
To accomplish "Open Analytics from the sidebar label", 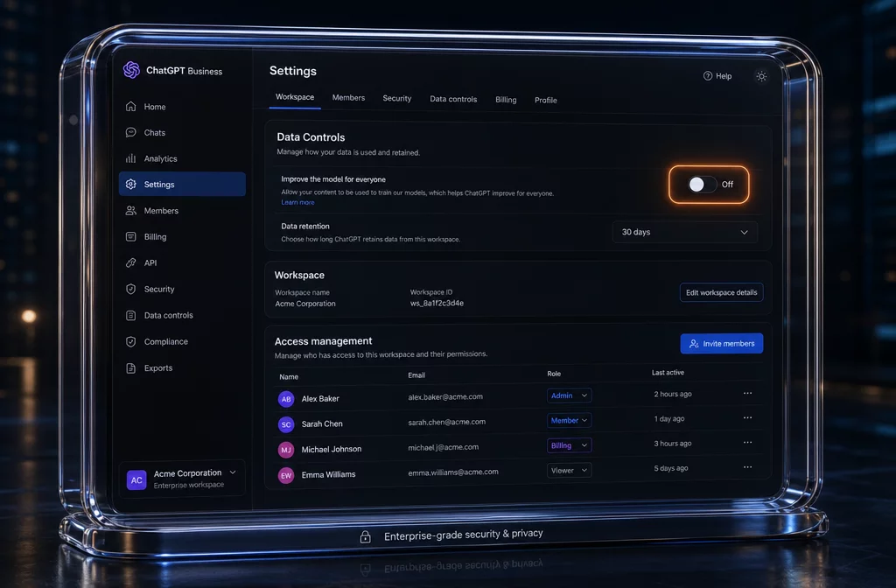I will (161, 159).
